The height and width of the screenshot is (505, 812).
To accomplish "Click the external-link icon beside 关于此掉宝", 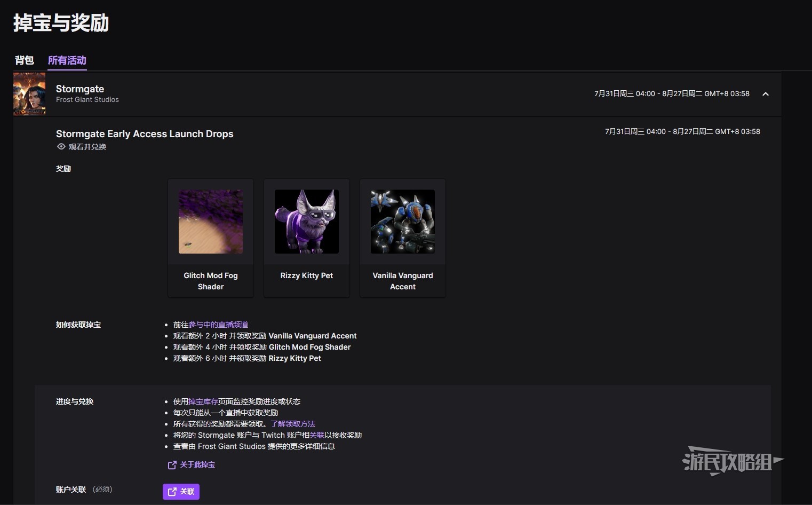I will click(172, 465).
